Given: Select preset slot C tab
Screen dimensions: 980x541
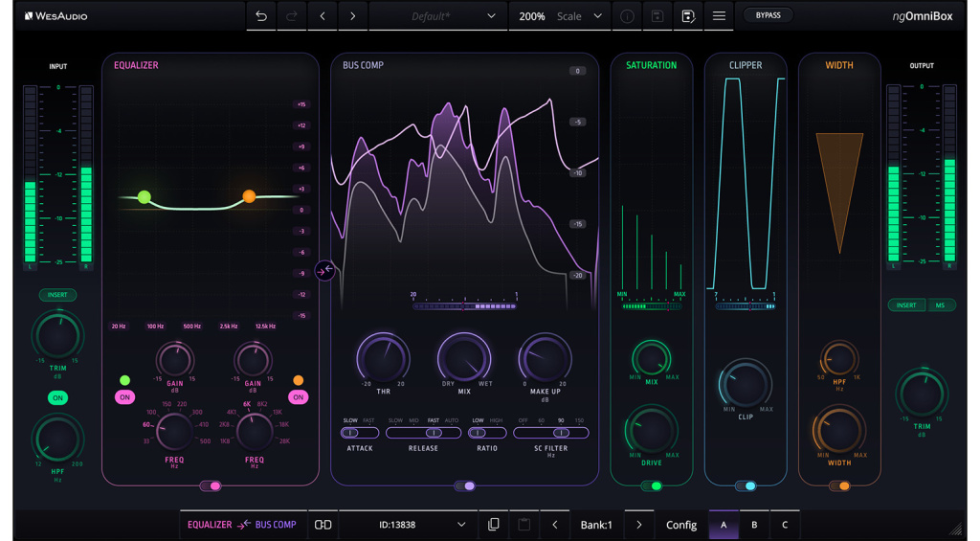Looking at the screenshot, I should 785,525.
